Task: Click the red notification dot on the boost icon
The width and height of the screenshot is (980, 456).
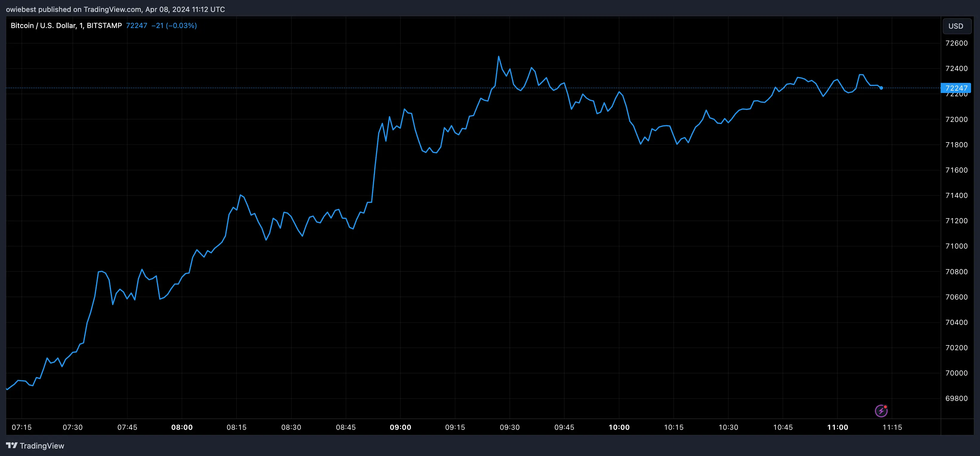Action: pos(886,407)
